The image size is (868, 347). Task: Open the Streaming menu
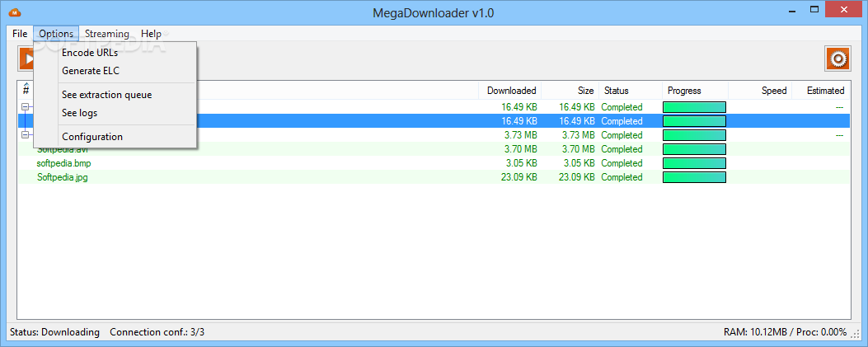tap(107, 34)
